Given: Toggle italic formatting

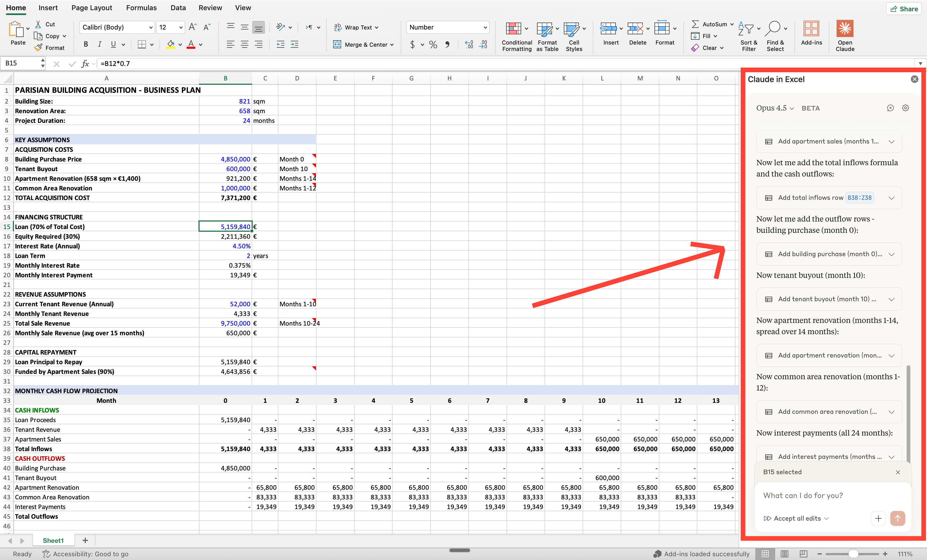Looking at the screenshot, I should click(x=99, y=44).
